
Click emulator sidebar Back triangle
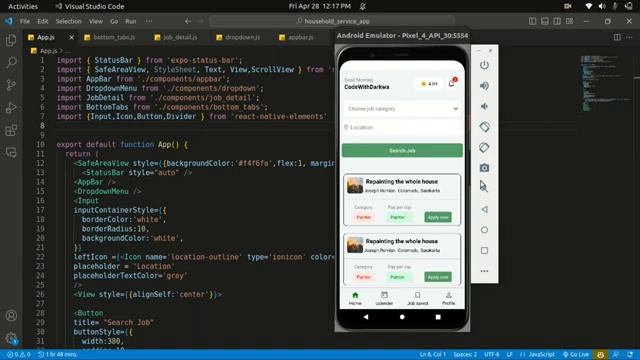pos(484,209)
